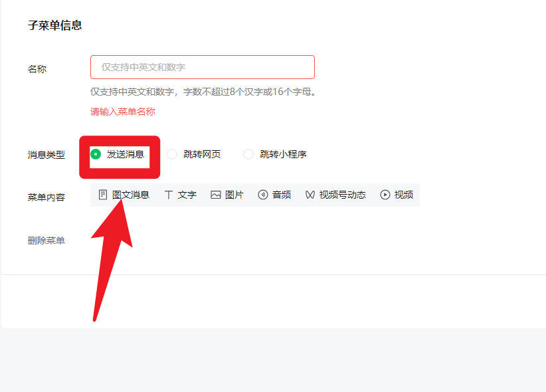This screenshot has width=546, height=392.
Task: Select the 跳转网页 radio option
Action: click(172, 154)
